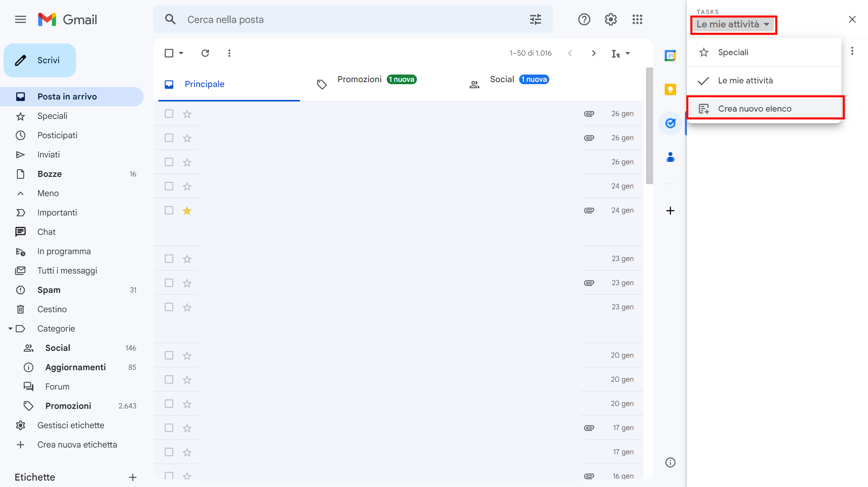Open Gmail help
Image resolution: width=868 pixels, height=487 pixels.
[x=584, y=19]
